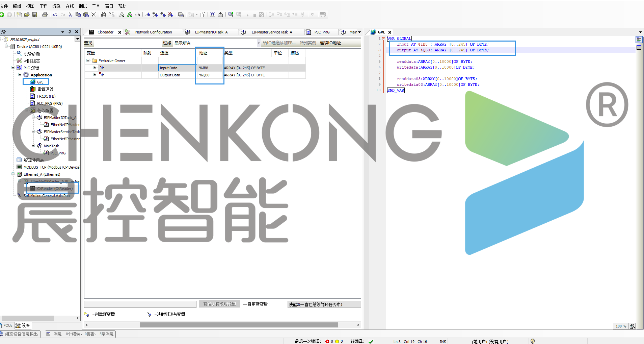Screen dimensions: 644x344
Task: Switch to EIPMasterServiceTask_A tab
Action: click(x=272, y=32)
